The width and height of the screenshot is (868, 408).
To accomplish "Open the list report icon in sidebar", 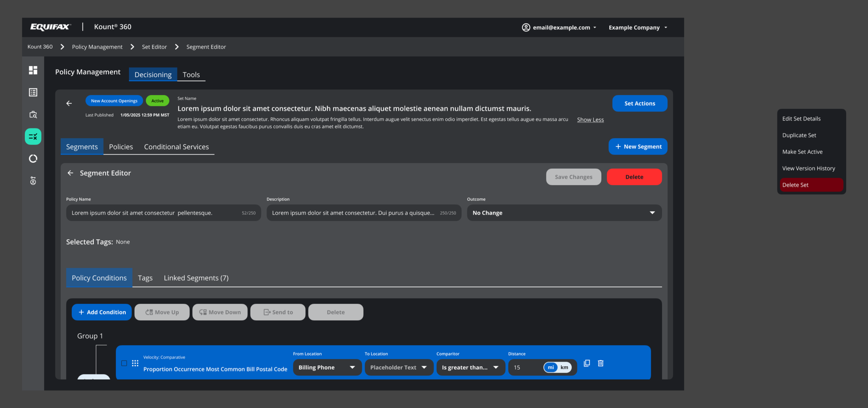I will 33,92.
